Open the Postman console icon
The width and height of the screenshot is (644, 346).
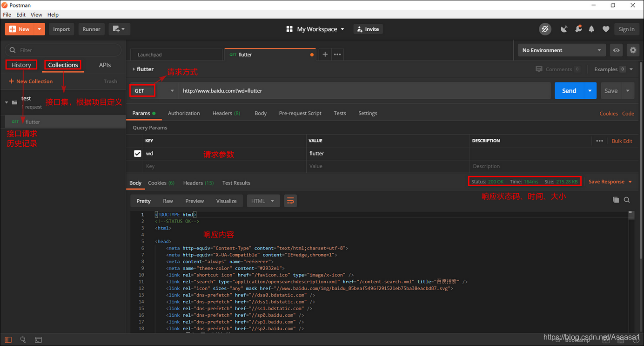(38, 340)
